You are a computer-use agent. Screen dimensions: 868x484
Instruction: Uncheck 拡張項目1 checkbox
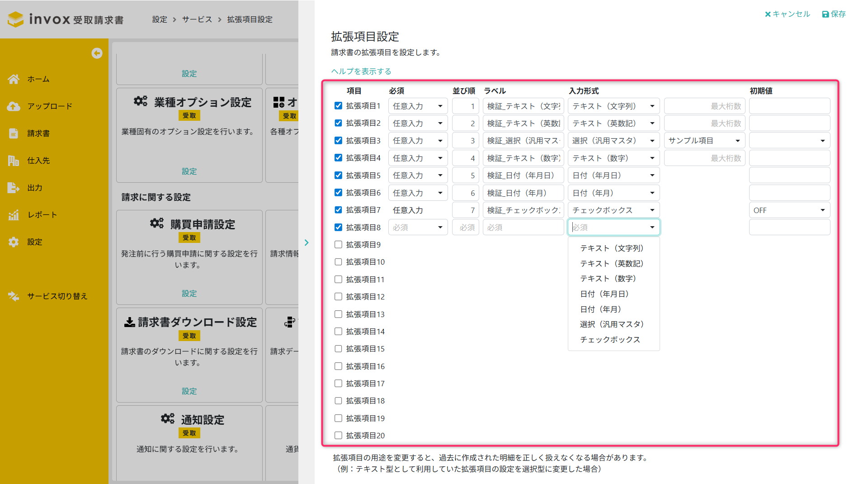(338, 106)
